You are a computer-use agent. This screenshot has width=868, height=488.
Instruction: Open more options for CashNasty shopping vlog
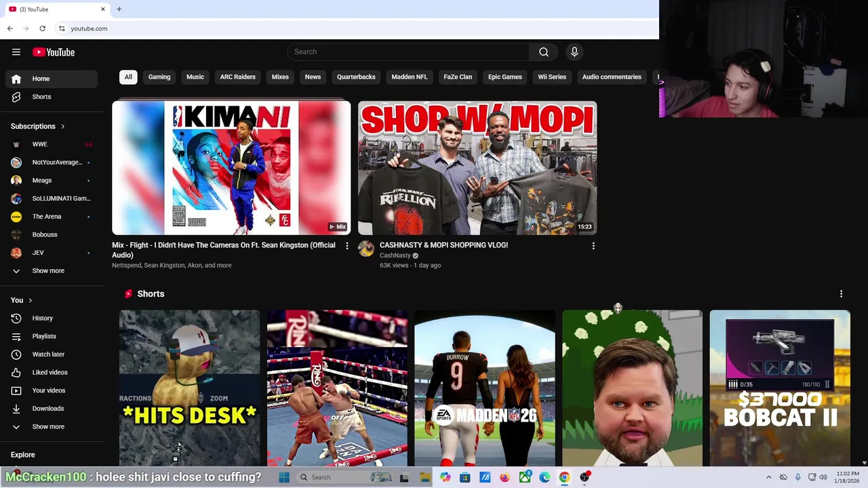[x=593, y=246]
